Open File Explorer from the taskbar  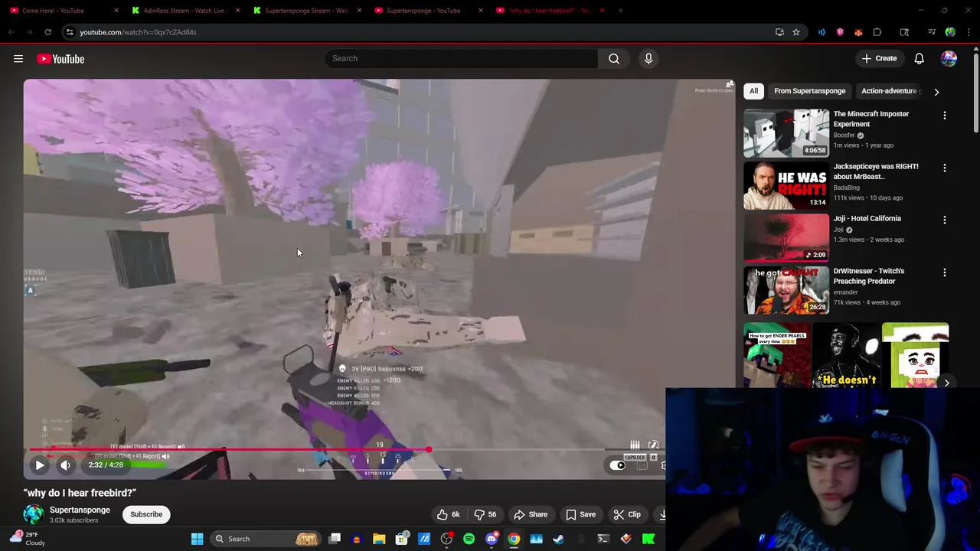tap(379, 539)
